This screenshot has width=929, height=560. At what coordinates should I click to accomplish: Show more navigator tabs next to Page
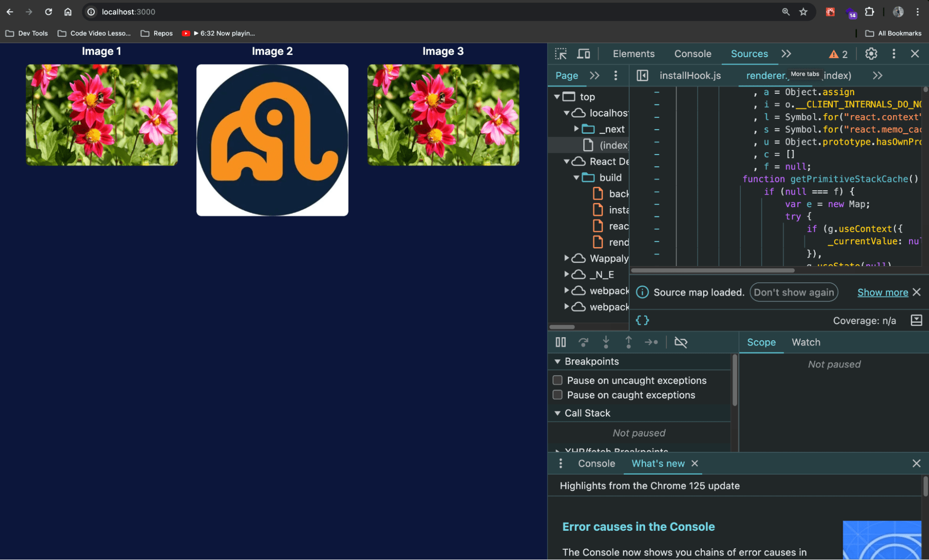594,75
